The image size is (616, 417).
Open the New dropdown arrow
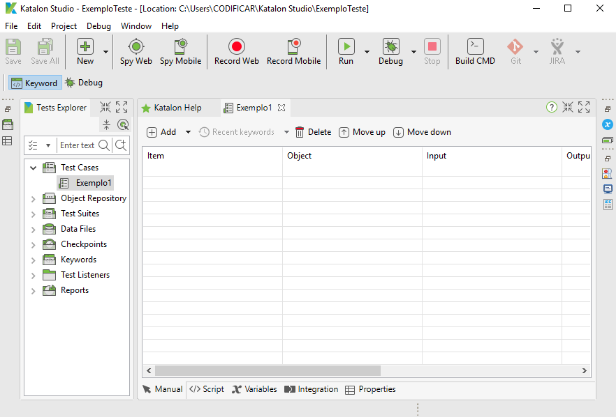(x=106, y=51)
